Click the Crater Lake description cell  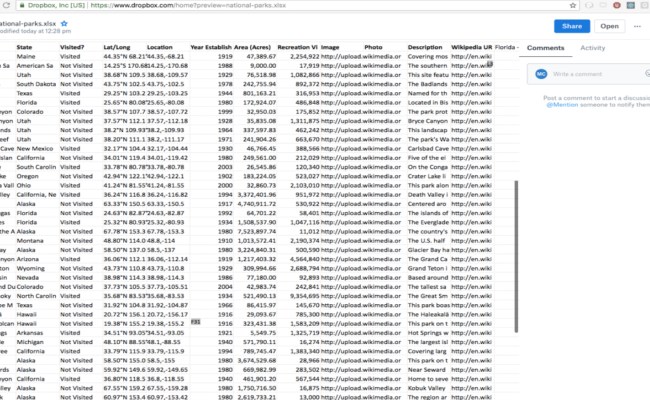tap(427, 176)
